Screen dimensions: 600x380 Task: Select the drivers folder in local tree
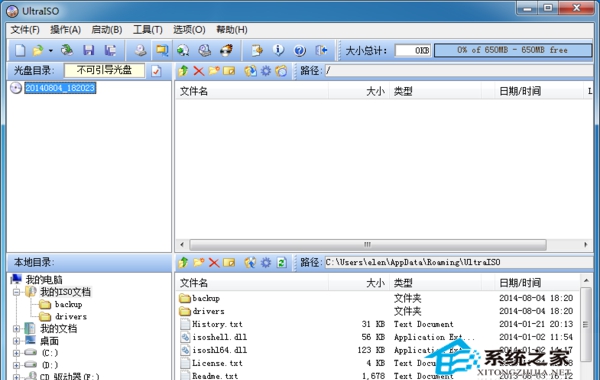(x=71, y=317)
